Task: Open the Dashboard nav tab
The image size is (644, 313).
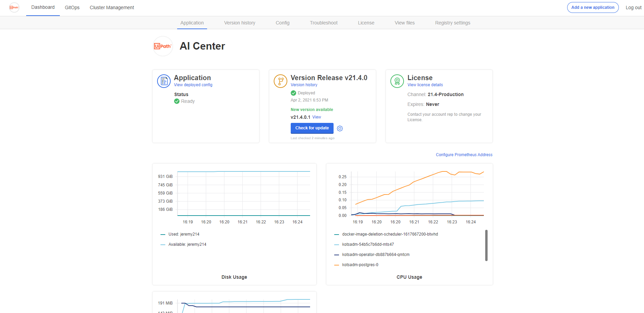Action: pos(43,7)
